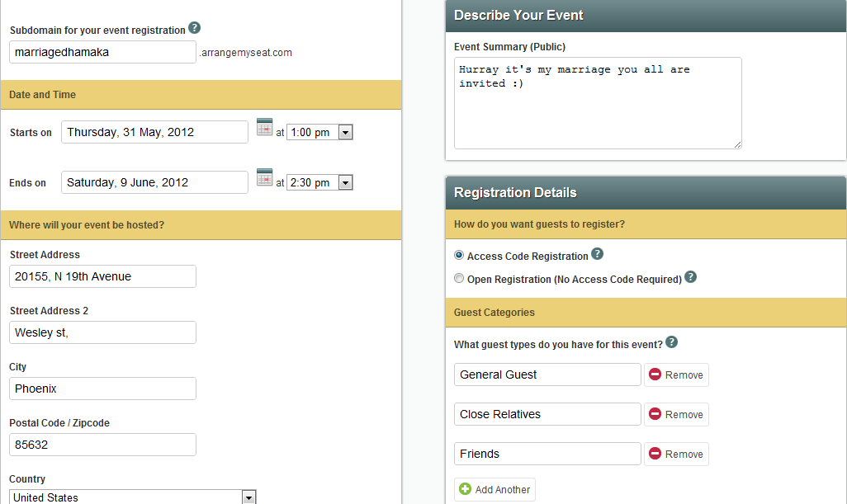Expand the Country United States dropdown
The width and height of the screenshot is (847, 504).
(x=132, y=497)
